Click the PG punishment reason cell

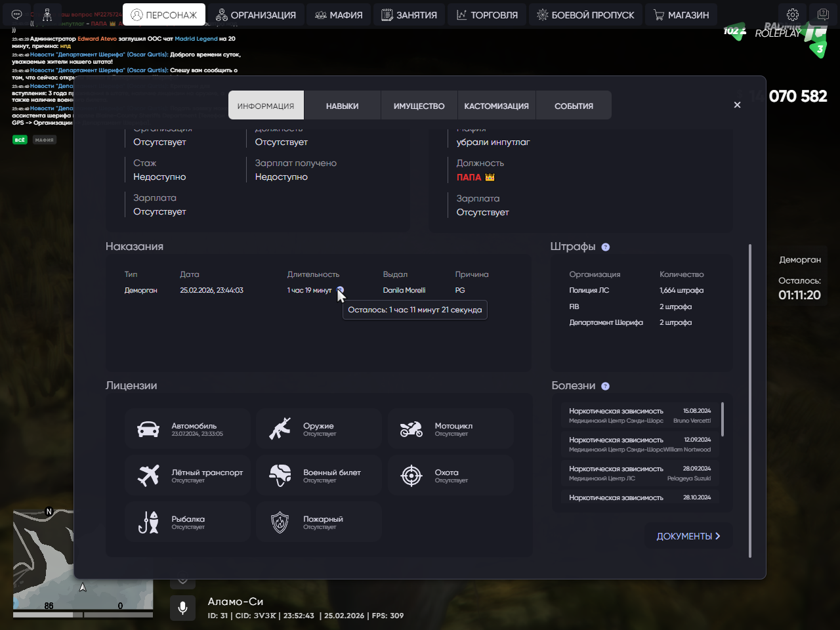point(460,290)
